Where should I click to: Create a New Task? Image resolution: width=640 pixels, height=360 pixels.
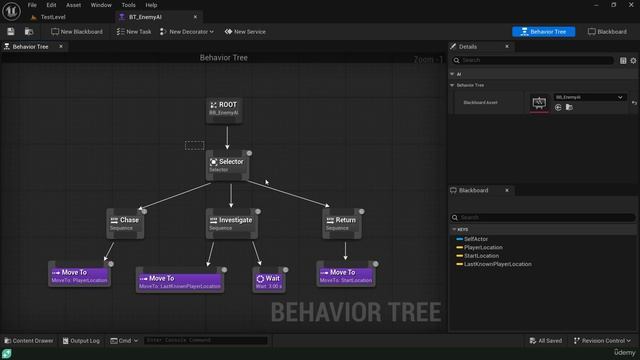click(134, 31)
